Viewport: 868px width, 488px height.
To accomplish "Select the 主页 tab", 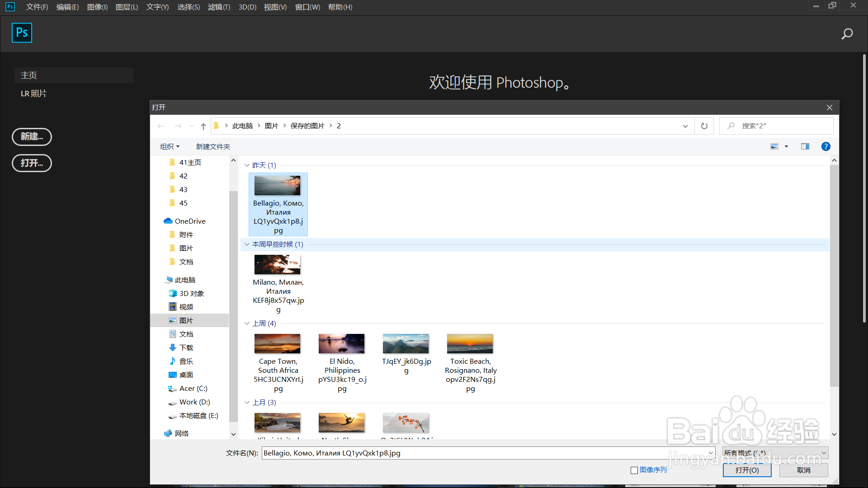I will click(74, 75).
